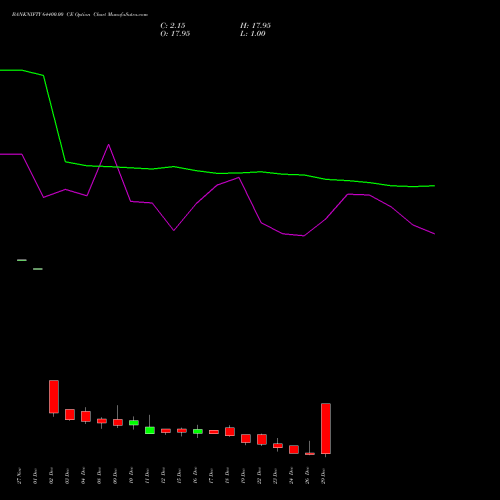Select the tall red candle for 29 Dec

click(x=326, y=429)
